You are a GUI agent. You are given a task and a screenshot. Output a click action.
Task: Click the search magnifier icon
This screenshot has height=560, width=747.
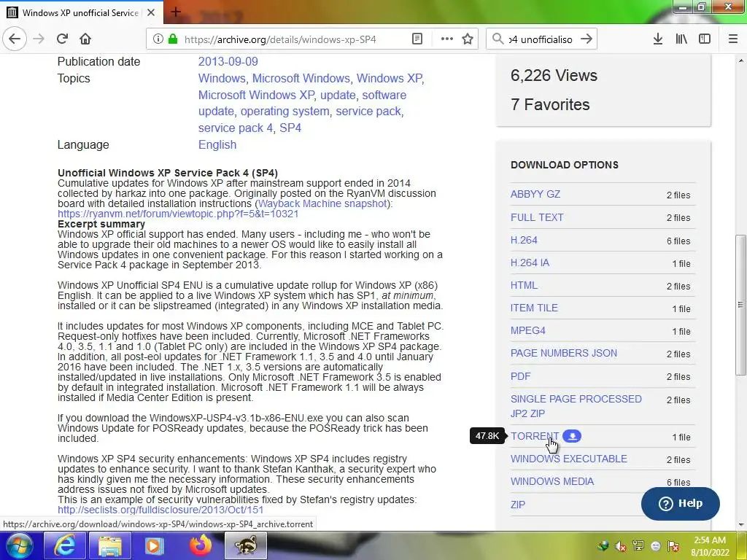point(498,39)
